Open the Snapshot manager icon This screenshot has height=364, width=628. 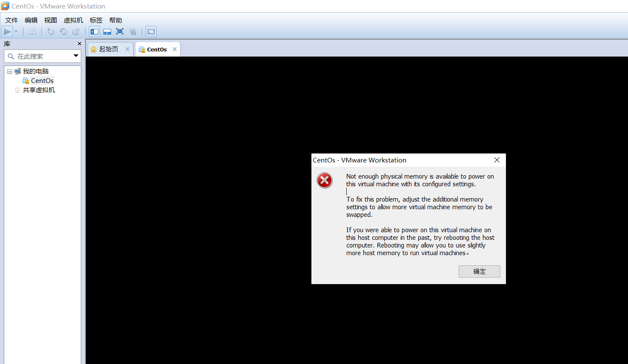pos(76,31)
